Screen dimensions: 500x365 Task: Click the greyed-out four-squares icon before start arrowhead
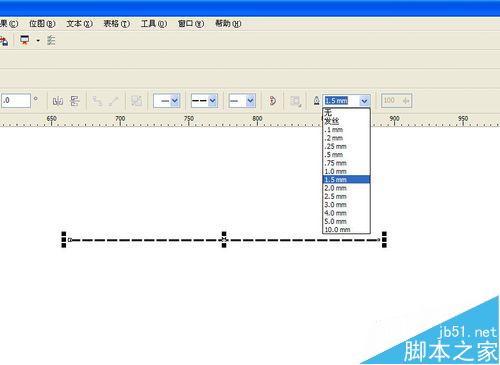136,101
